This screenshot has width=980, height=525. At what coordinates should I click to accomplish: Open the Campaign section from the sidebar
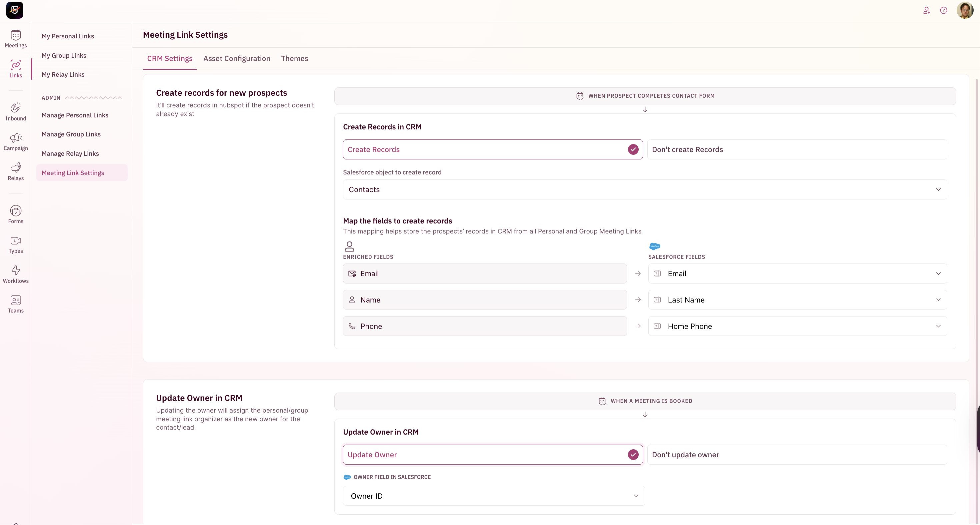(x=16, y=141)
